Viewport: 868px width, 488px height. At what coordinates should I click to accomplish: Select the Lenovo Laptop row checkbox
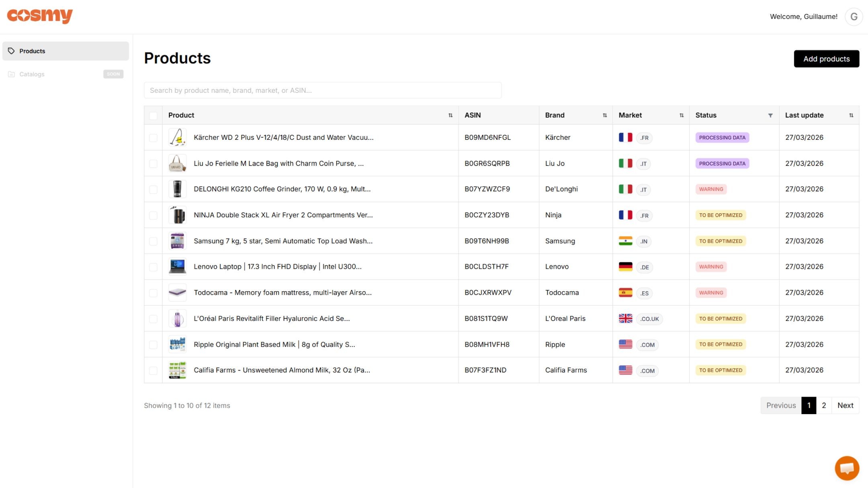[153, 267]
